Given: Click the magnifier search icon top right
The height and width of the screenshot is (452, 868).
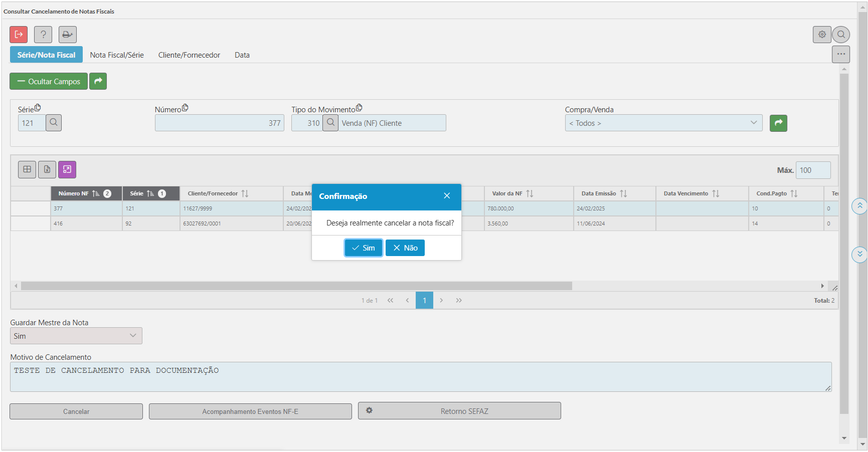Looking at the screenshot, I should coord(841,35).
